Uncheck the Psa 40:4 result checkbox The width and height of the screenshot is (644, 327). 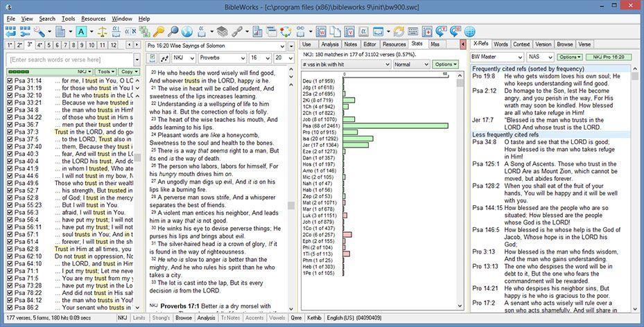tap(10, 161)
